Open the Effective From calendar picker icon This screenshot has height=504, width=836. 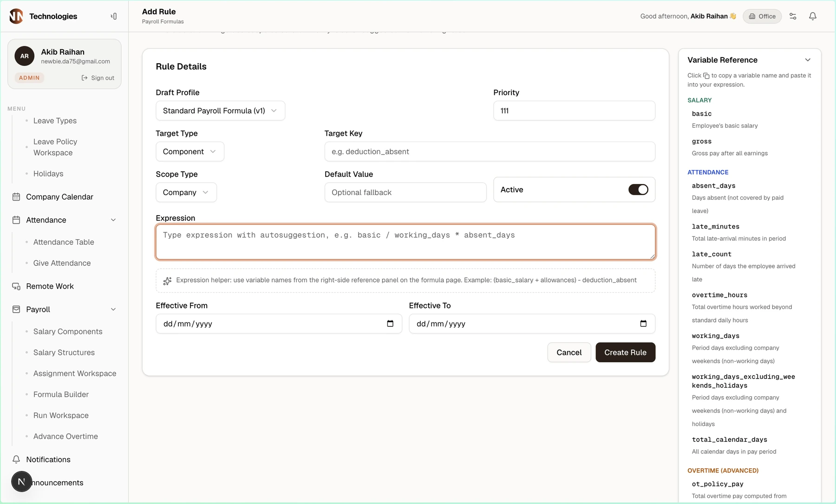[x=390, y=324]
